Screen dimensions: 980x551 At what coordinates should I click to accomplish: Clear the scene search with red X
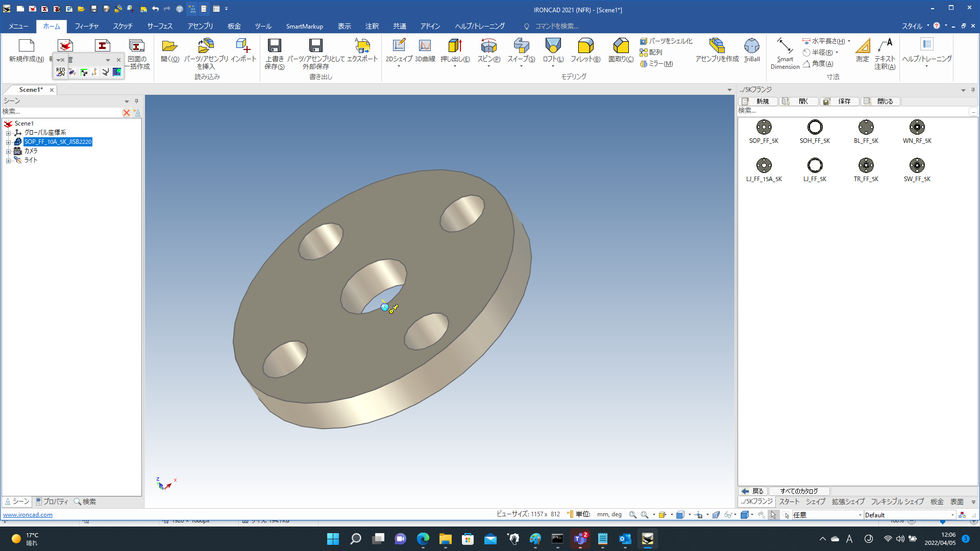tap(126, 113)
